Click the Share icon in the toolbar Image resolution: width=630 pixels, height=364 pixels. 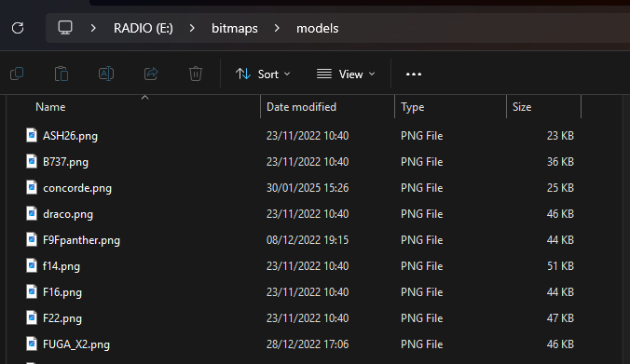[x=151, y=74]
